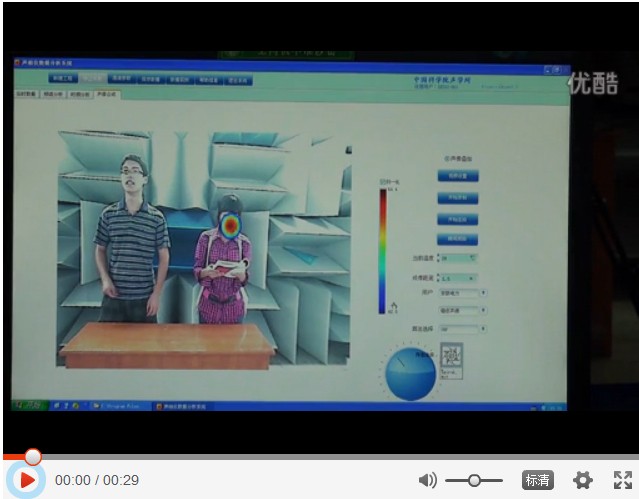Screen dimensions: 639x499
Task: Open player settings gear icon
Action: (582, 480)
